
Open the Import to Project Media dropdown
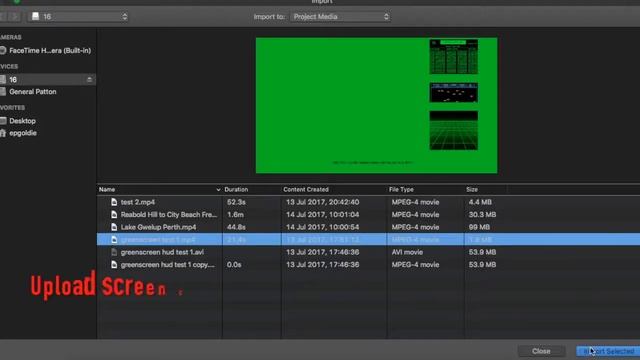(x=340, y=17)
